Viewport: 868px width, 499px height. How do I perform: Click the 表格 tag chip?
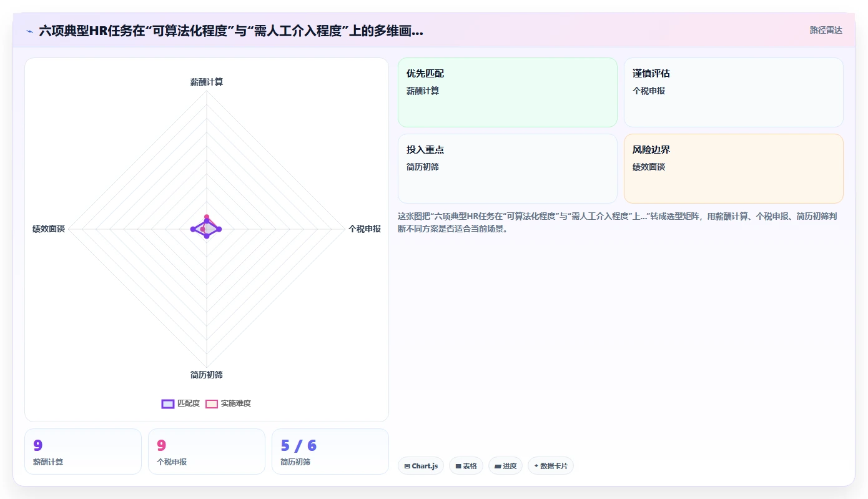tap(466, 466)
